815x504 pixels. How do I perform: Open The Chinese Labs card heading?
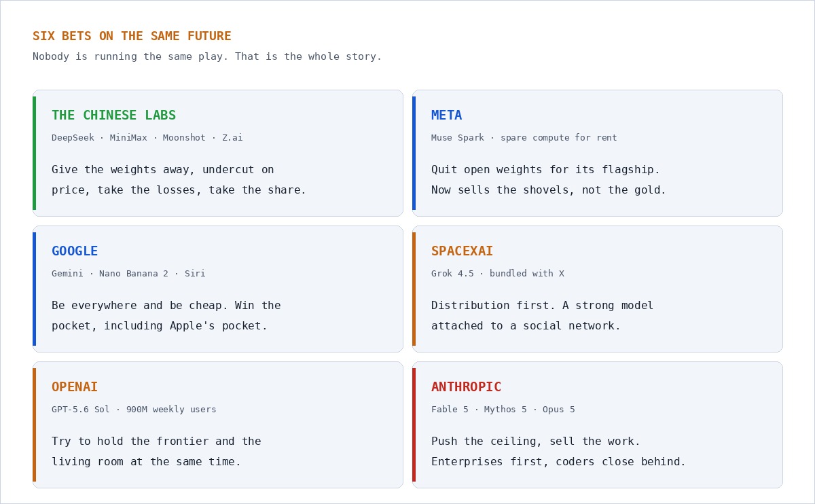click(x=113, y=115)
